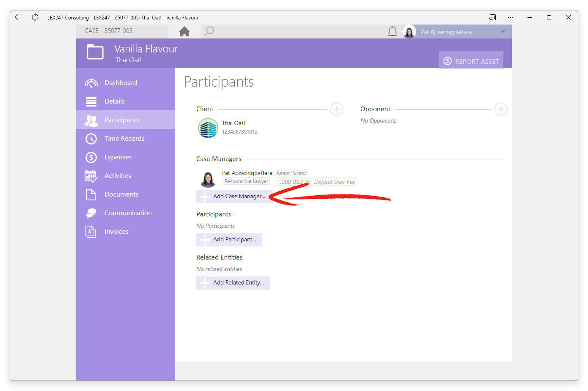Click the Time Records clock icon

pyautogui.click(x=91, y=139)
